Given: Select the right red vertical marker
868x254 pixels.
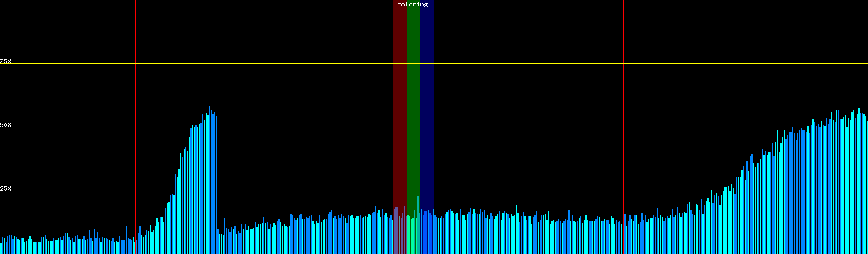Looking at the screenshot, I should coord(624,85).
